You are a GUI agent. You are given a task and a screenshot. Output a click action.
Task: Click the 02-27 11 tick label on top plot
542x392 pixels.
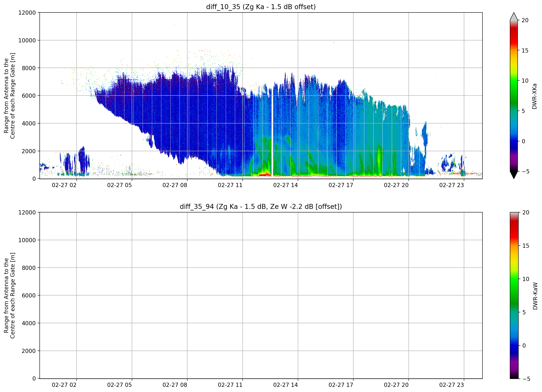[230, 185]
